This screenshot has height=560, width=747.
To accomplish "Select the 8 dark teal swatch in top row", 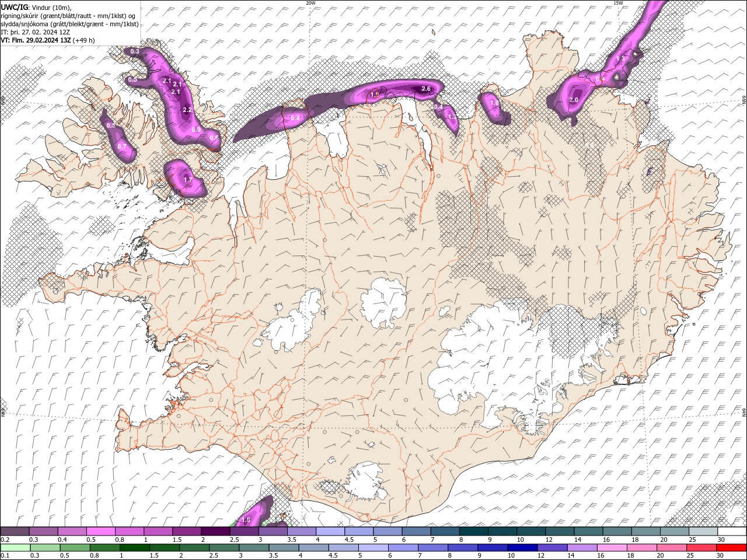I will click(473, 531).
